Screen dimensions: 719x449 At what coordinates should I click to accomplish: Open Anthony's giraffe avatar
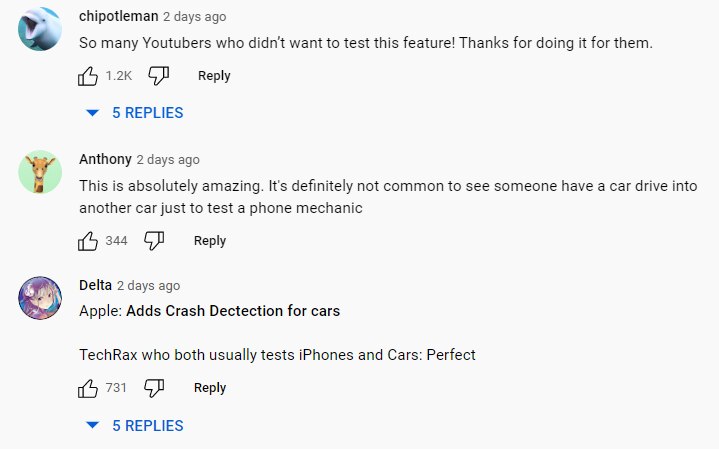tap(39, 176)
